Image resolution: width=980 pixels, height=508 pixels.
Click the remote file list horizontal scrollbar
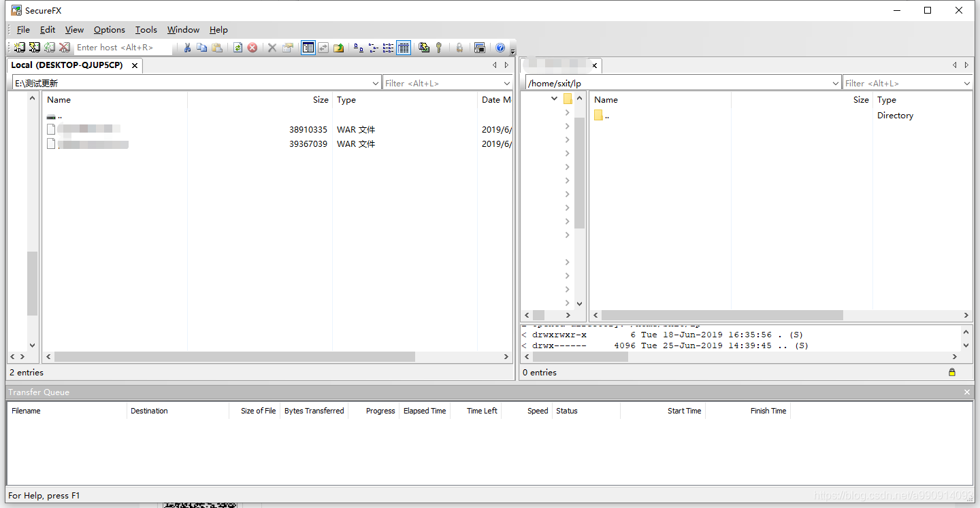click(722, 316)
